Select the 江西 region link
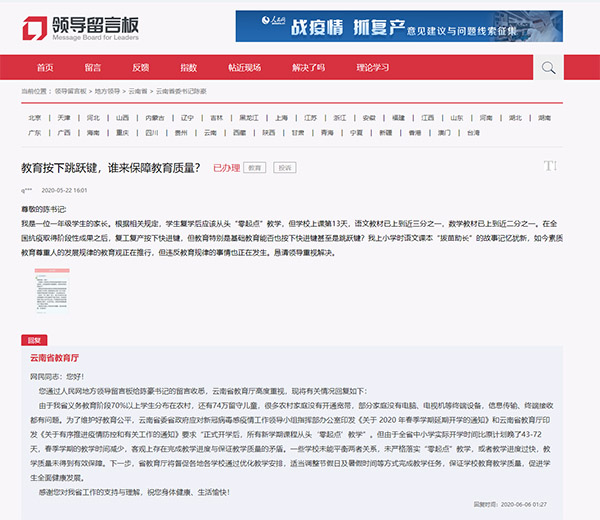 coord(427,118)
